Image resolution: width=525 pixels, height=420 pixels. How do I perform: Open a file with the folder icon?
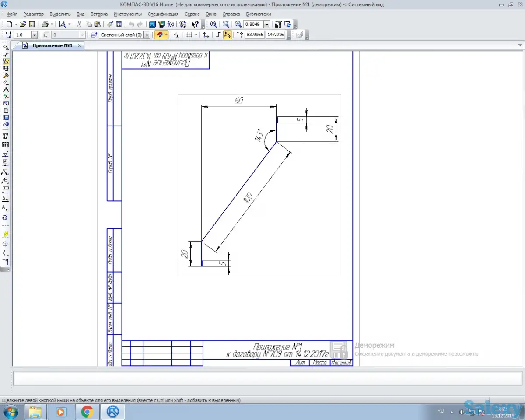(23, 24)
